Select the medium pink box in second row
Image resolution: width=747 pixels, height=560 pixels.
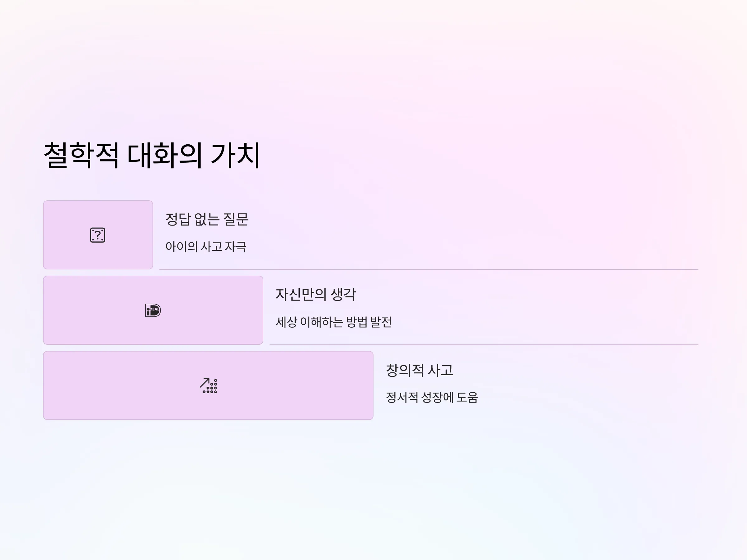(x=153, y=310)
